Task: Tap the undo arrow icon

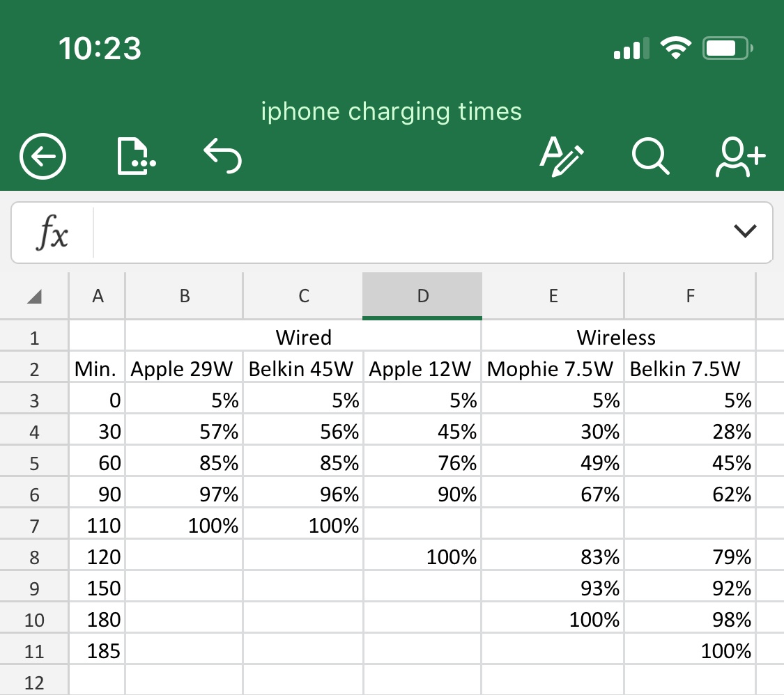Action: tap(223, 155)
